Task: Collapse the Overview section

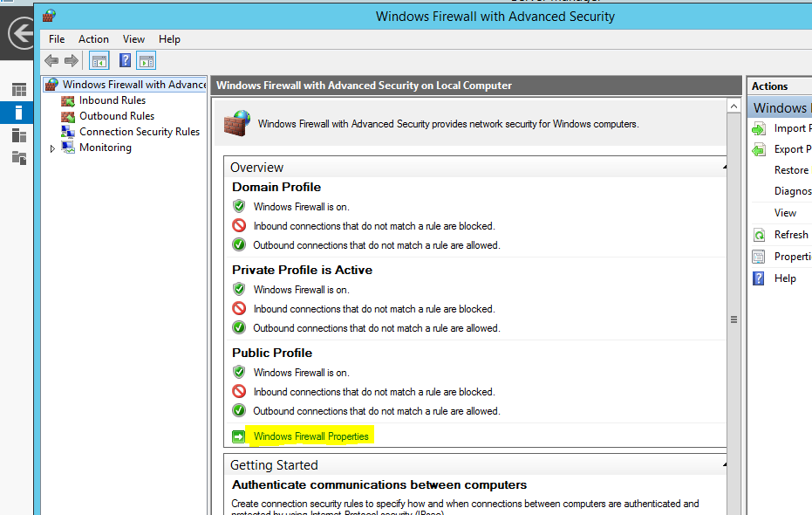Action: pos(725,167)
